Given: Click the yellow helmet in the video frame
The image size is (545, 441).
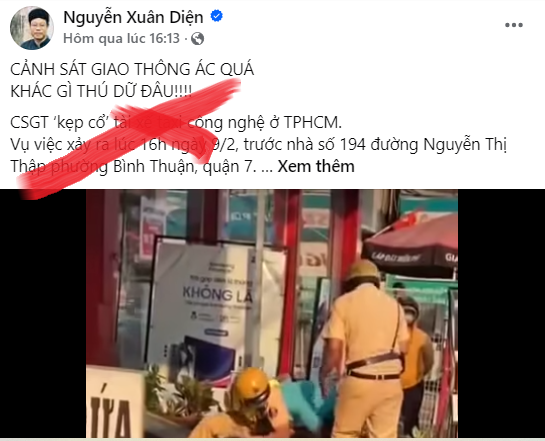Looking at the screenshot, I should point(251,384).
